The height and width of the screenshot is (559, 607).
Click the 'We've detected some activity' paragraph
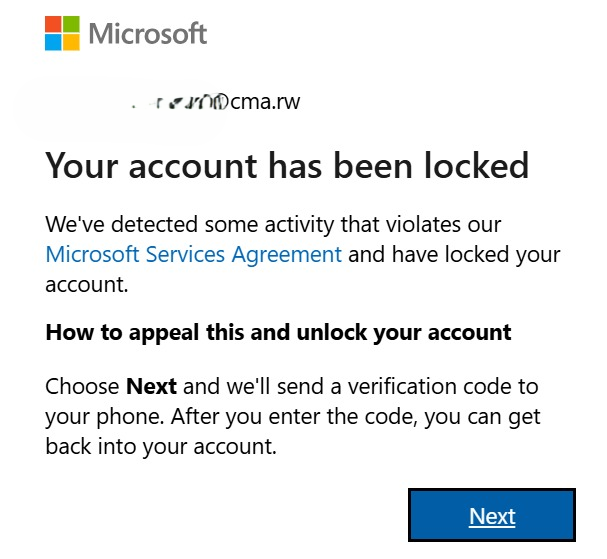click(x=302, y=254)
